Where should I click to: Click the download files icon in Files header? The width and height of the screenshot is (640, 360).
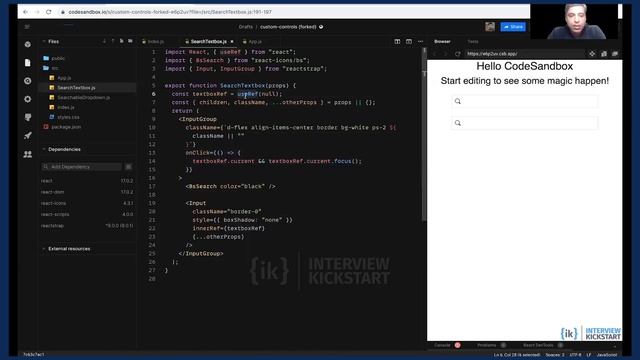pyautogui.click(x=104, y=41)
